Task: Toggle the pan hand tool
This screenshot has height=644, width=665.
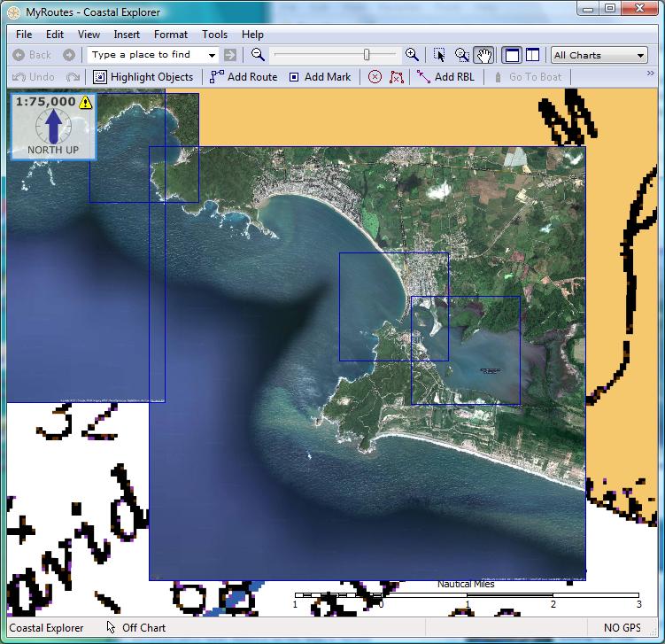Action: [x=483, y=55]
